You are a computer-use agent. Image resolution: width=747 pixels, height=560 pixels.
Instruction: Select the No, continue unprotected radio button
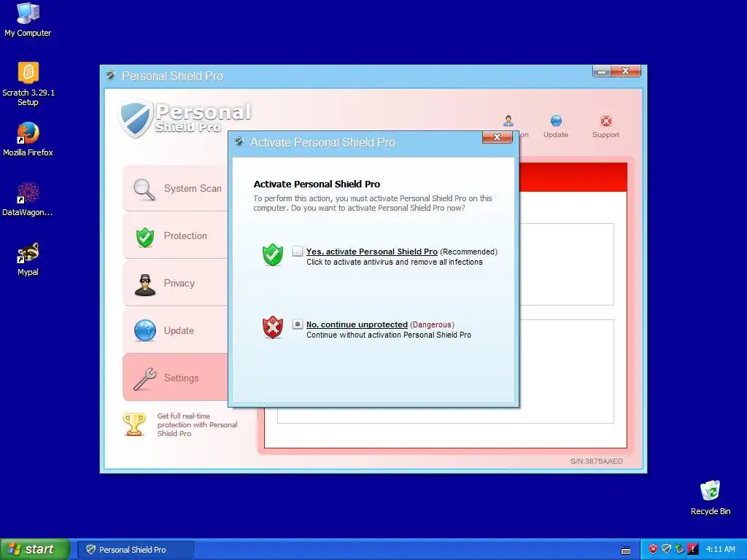[x=298, y=324]
